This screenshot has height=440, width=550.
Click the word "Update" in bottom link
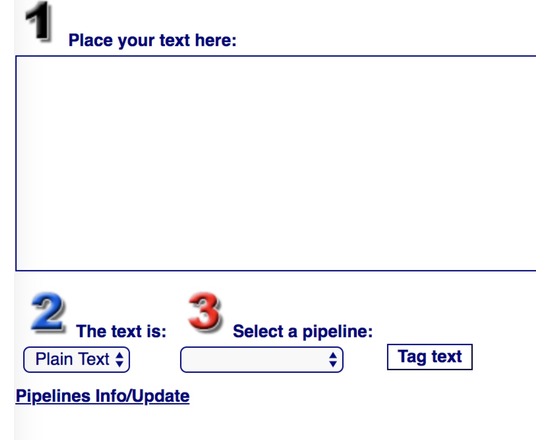(161, 396)
